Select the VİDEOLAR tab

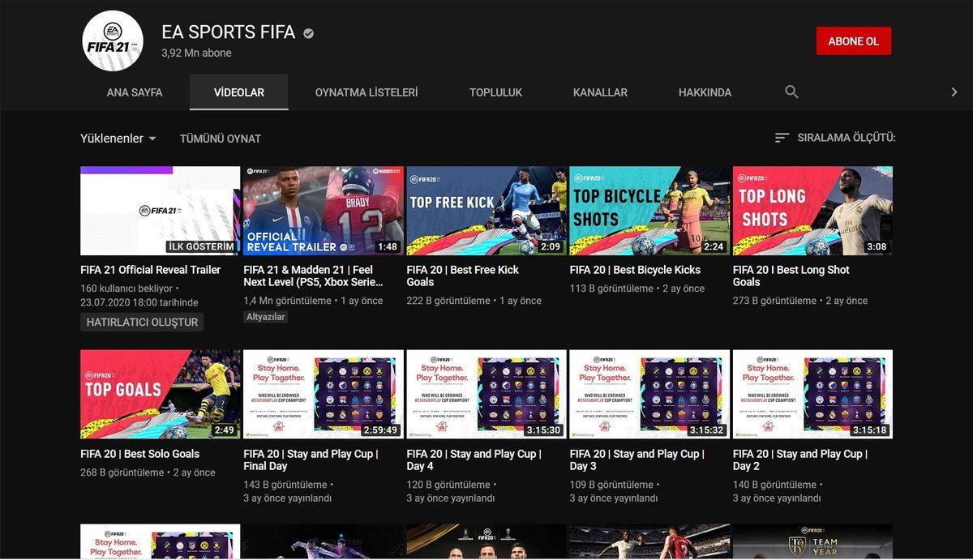[238, 92]
